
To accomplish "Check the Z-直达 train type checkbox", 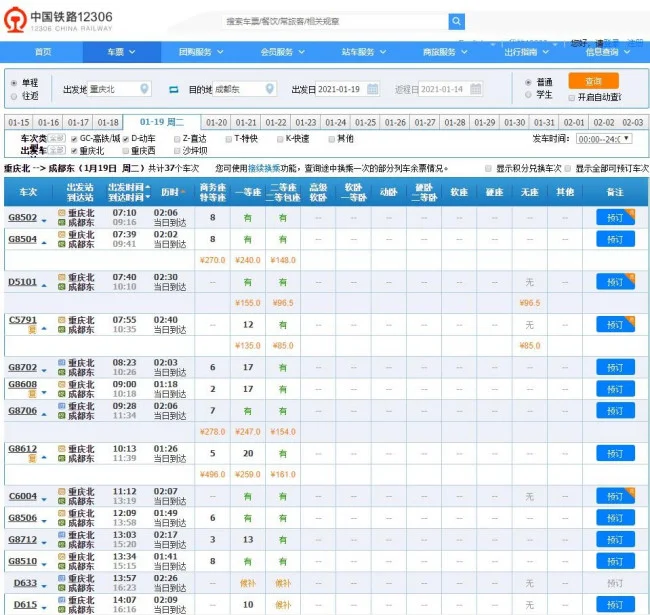I will tap(177, 139).
